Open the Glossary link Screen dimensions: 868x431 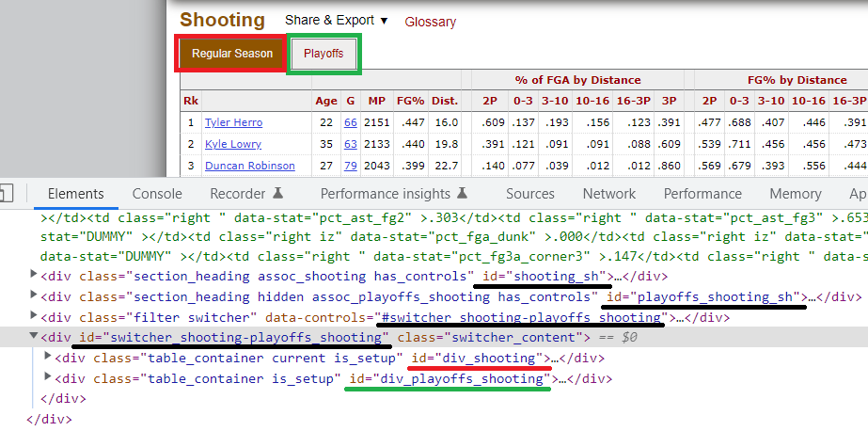click(x=430, y=23)
